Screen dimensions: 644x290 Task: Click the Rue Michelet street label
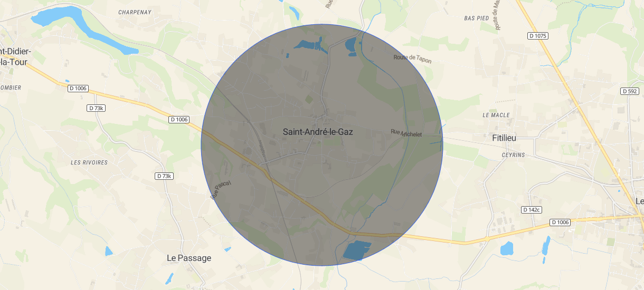(x=406, y=133)
